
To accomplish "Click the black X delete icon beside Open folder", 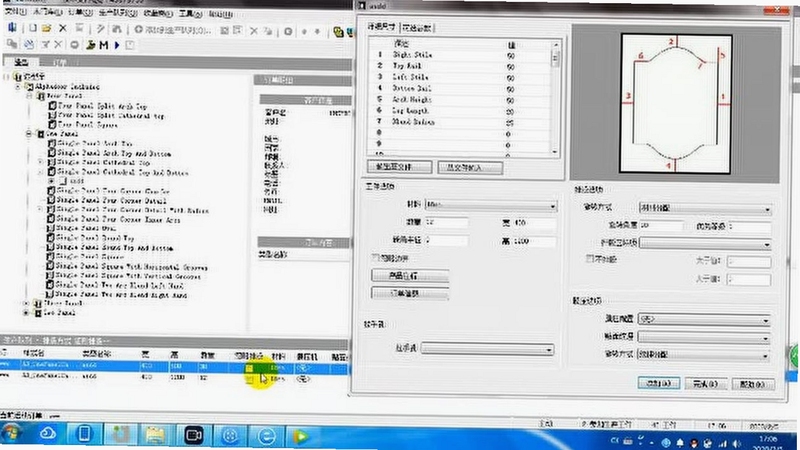I will click(63, 29).
